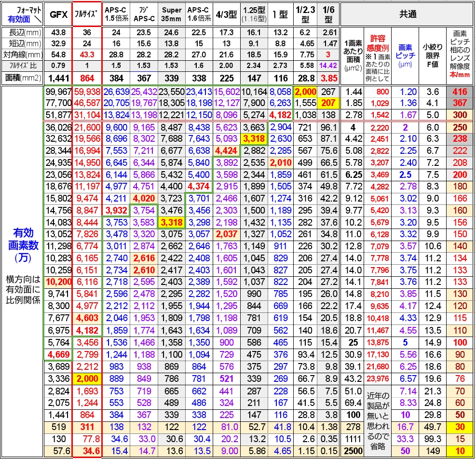The image size is (476, 459).
Task: Click the 26,639 cell
Action: tap(116, 92)
